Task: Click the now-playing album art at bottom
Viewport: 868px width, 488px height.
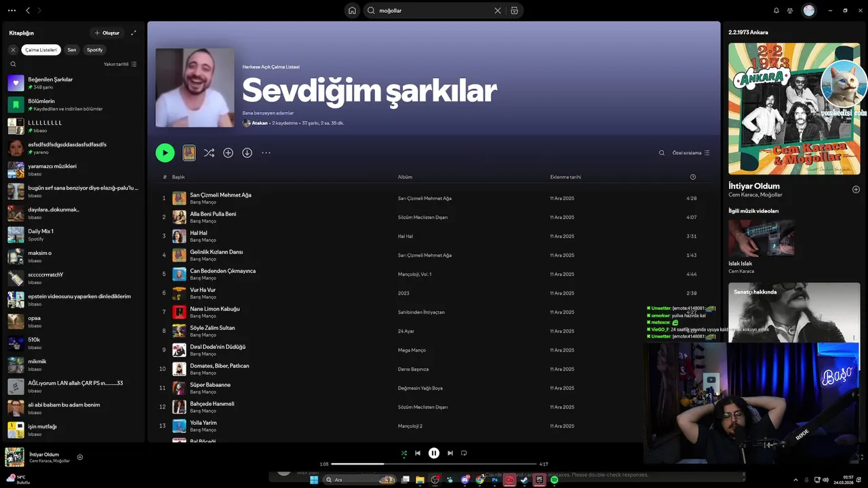Action: (x=14, y=457)
